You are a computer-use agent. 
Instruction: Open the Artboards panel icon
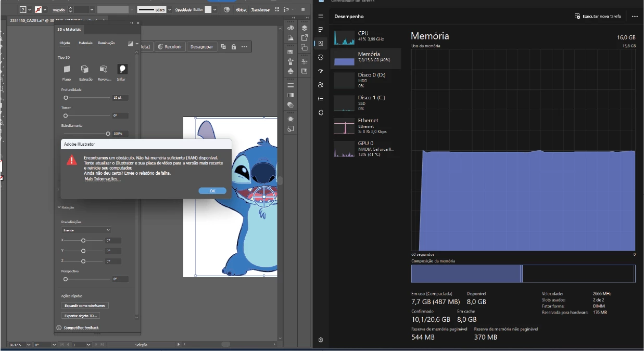pos(305,47)
